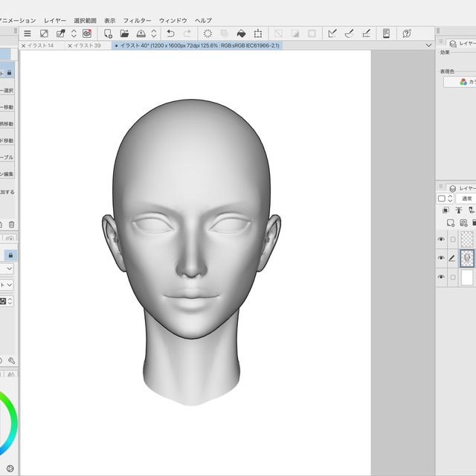Hide the bottom white paper layer

[441, 277]
